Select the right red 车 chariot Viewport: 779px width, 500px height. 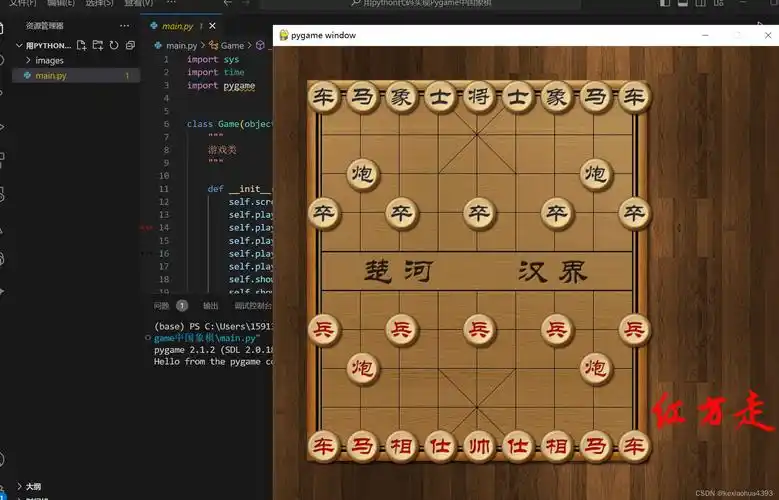(x=634, y=446)
